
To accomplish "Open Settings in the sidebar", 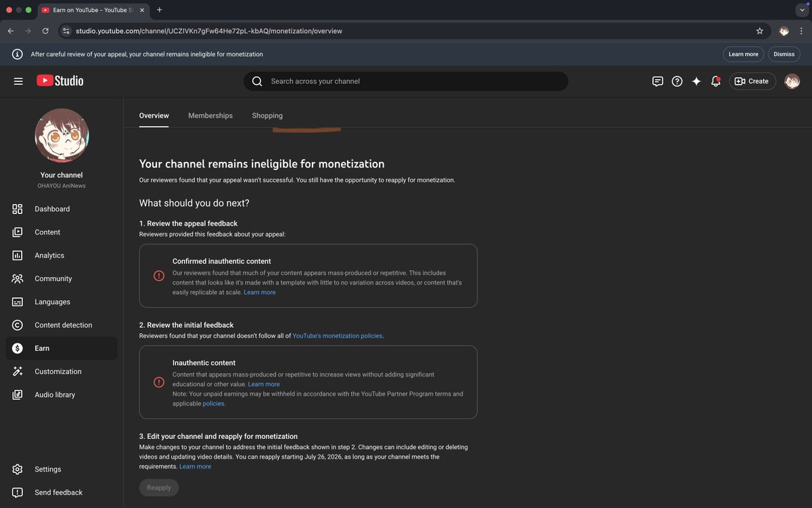I will coord(62,469).
